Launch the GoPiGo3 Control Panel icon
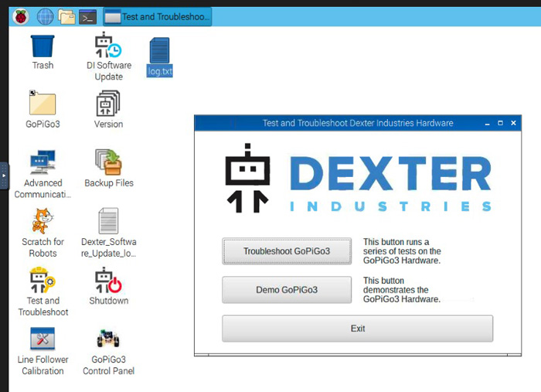 tap(108, 339)
